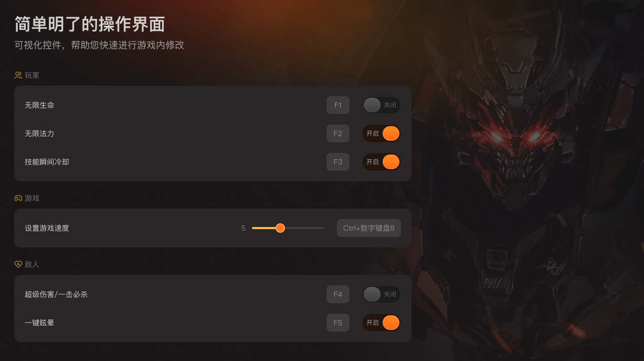Enable the 无限生命 toggle

(382, 105)
